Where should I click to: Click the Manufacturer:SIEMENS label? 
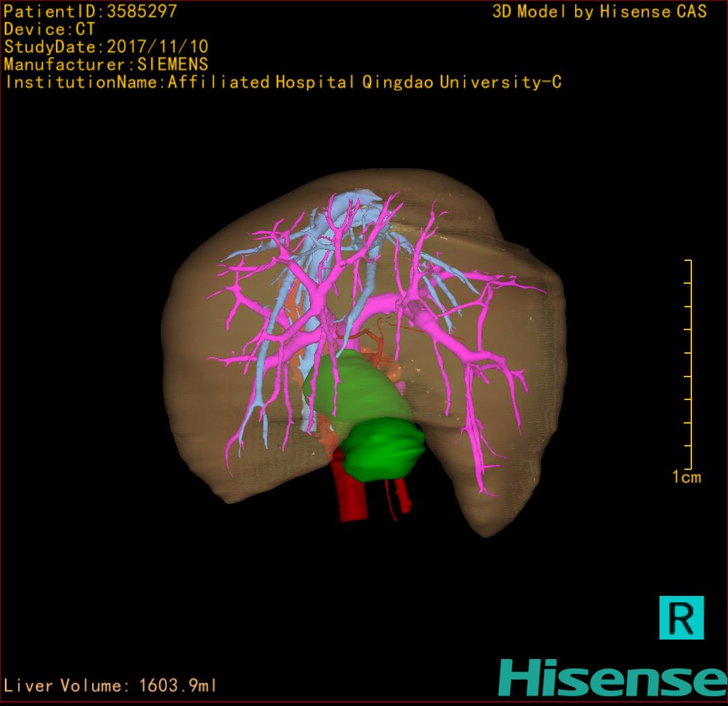pos(106,64)
